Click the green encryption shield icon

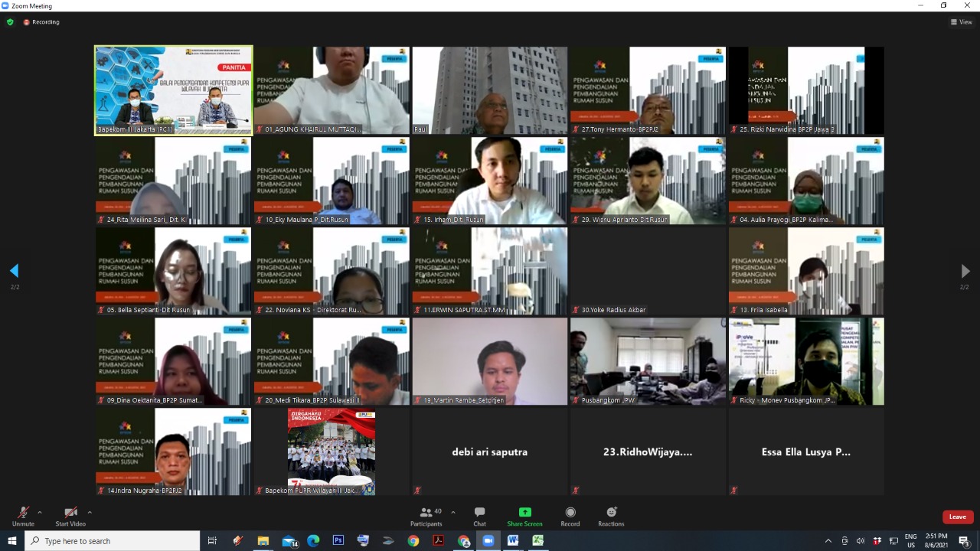point(10,22)
